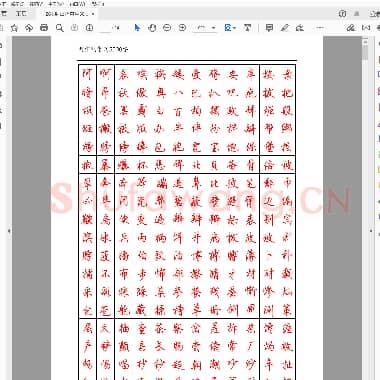
Task: Switch to the hand pan tool
Action: tap(152, 28)
